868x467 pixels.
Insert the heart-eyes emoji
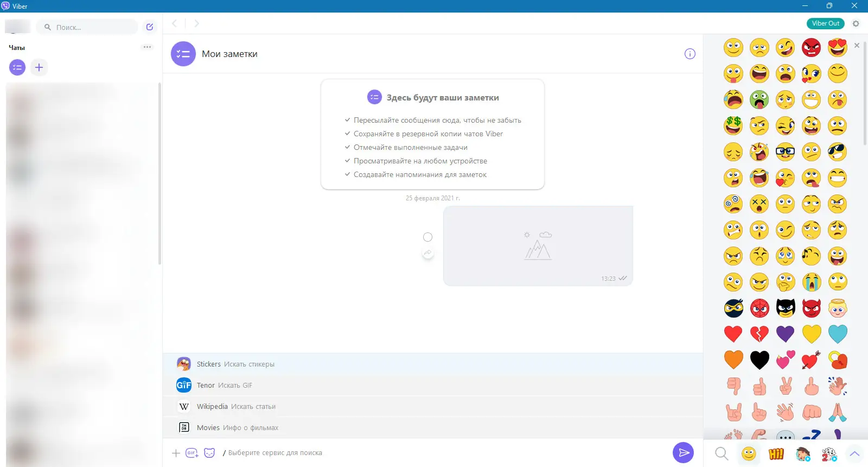[x=838, y=48]
